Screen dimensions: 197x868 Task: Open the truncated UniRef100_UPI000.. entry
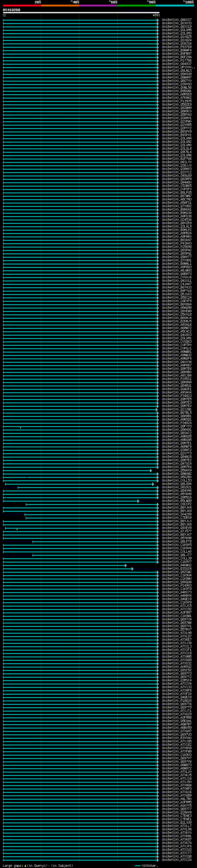pos(179,67)
